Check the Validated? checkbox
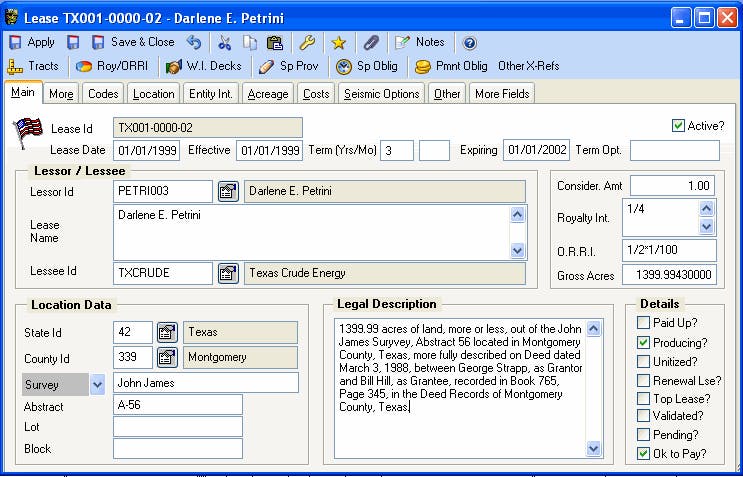 coord(643,415)
